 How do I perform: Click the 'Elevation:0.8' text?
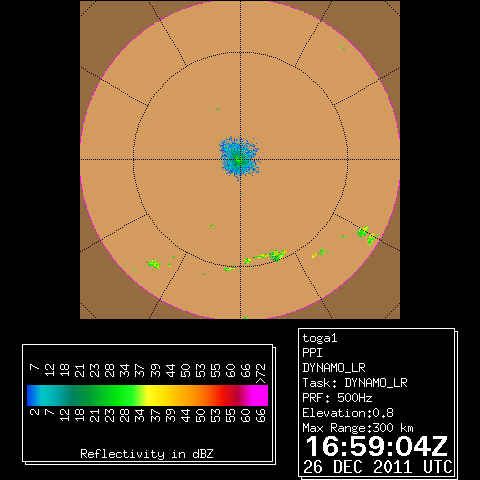(348, 413)
